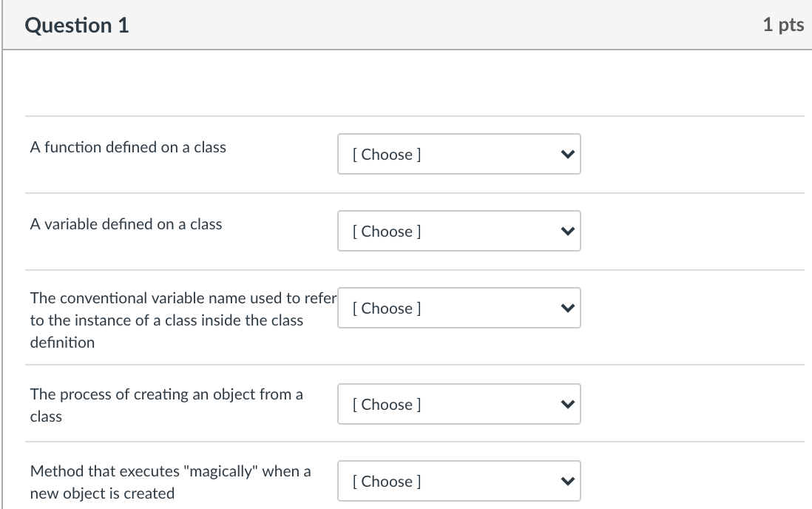Screen dimensions: 812x509
Task: Expand the conventional variable name answer dropdown
Action: tap(459, 308)
